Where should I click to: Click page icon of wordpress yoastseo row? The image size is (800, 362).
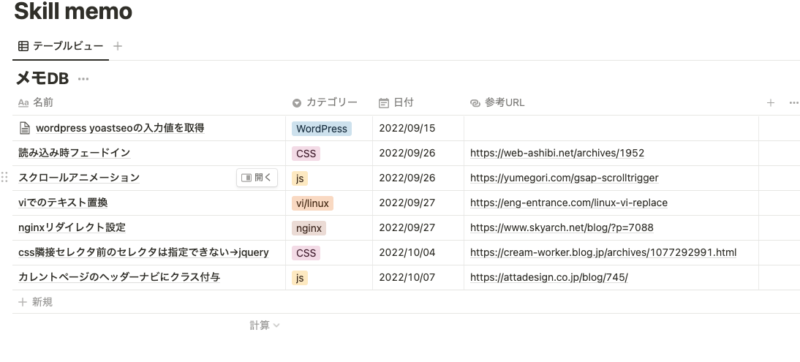point(24,128)
